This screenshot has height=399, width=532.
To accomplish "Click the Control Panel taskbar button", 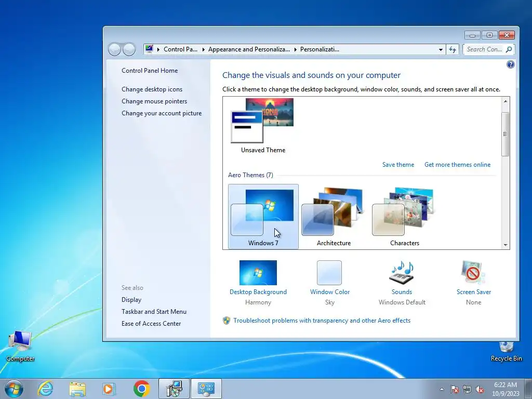I will (206, 389).
